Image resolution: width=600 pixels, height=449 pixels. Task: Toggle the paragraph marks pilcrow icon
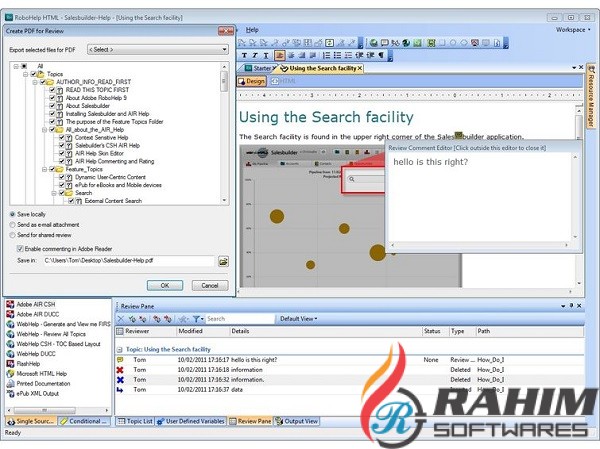(381, 56)
